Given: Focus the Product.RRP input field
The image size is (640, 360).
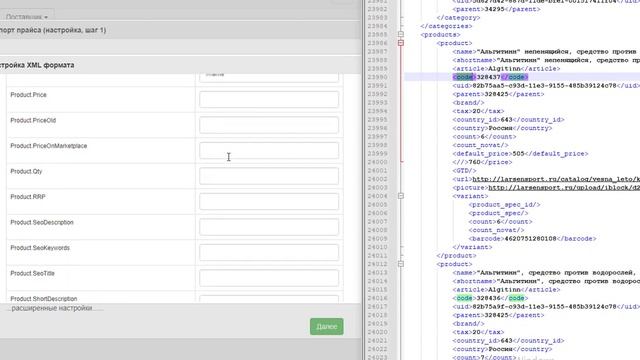Looking at the screenshot, I should click(x=269, y=202).
